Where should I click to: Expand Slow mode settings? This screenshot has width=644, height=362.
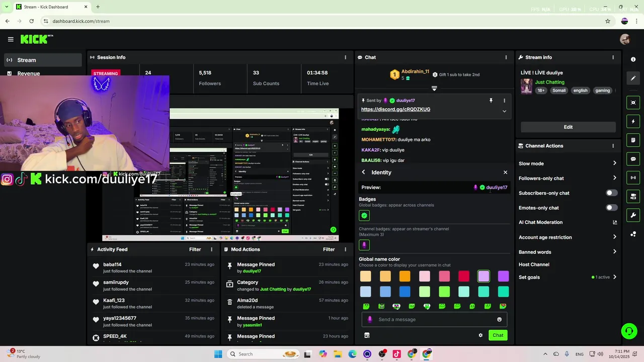click(x=614, y=163)
